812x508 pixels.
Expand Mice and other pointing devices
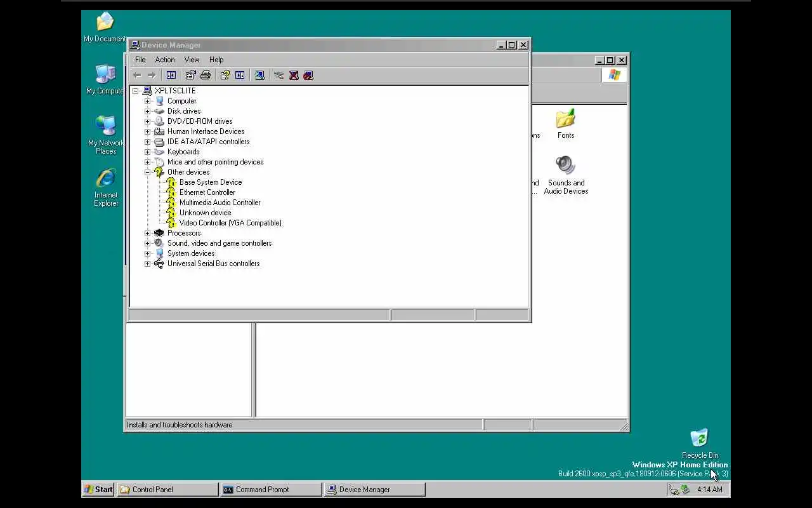[x=148, y=162]
